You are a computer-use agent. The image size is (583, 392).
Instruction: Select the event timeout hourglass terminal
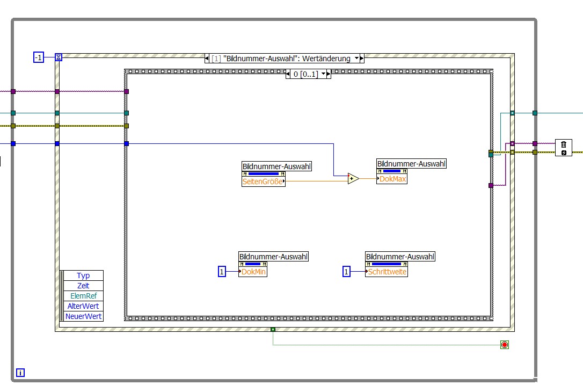59,57
